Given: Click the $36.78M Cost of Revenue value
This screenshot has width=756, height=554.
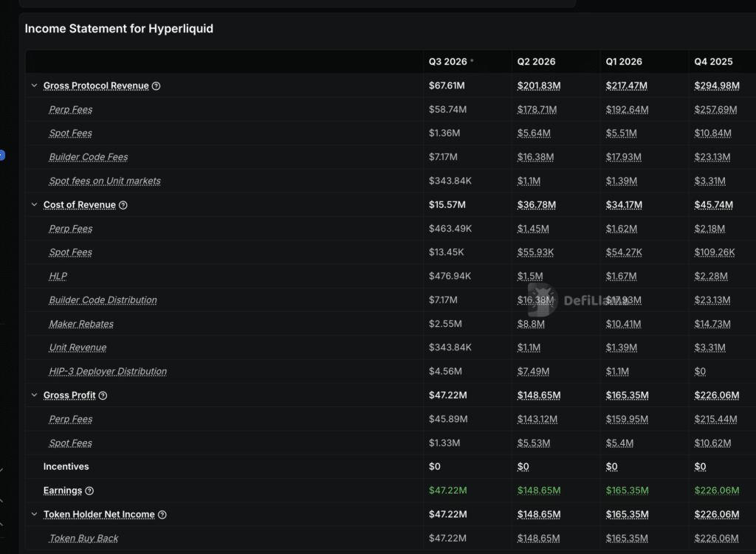Looking at the screenshot, I should (537, 205).
